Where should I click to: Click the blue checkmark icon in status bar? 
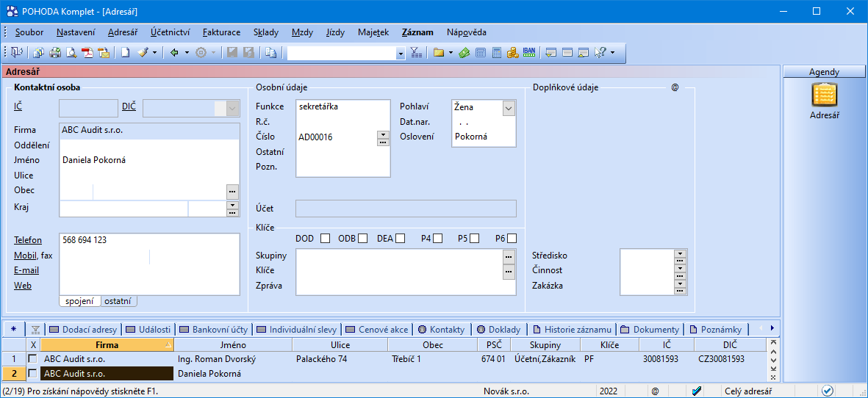697,391
